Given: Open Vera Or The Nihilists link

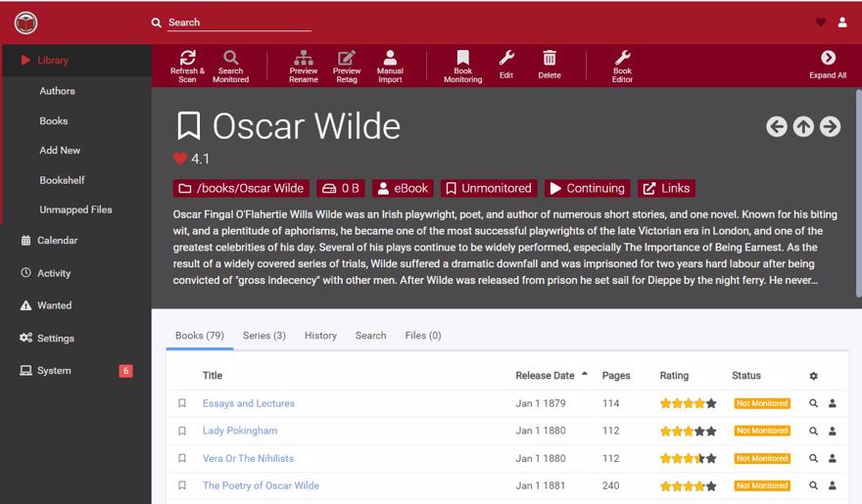Looking at the screenshot, I should (248, 458).
